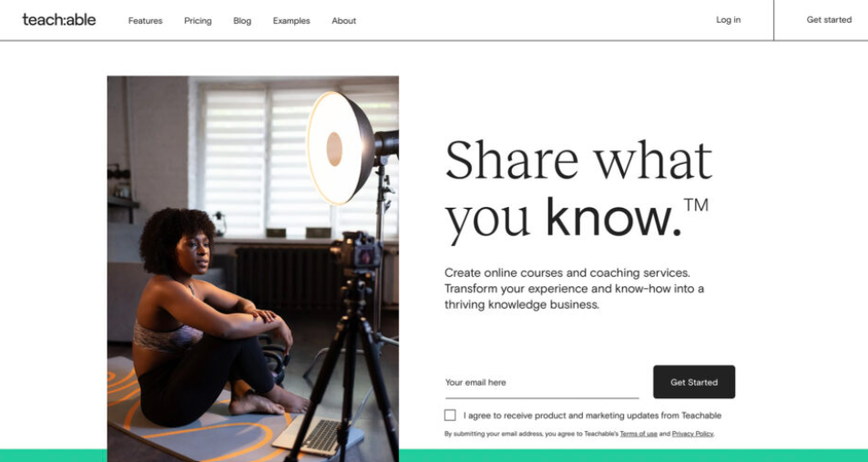This screenshot has height=462, width=868.
Task: Submit with the dark Get Started button
Action: pos(694,382)
